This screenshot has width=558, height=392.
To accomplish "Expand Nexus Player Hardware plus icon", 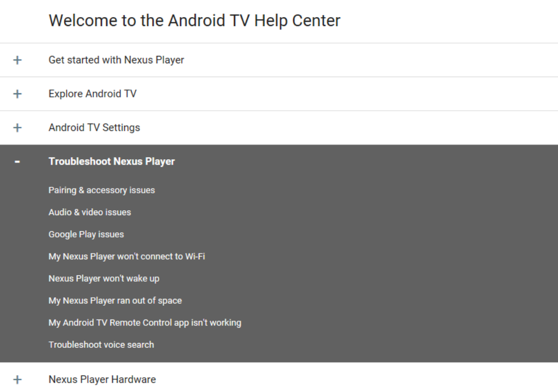I will (x=17, y=380).
